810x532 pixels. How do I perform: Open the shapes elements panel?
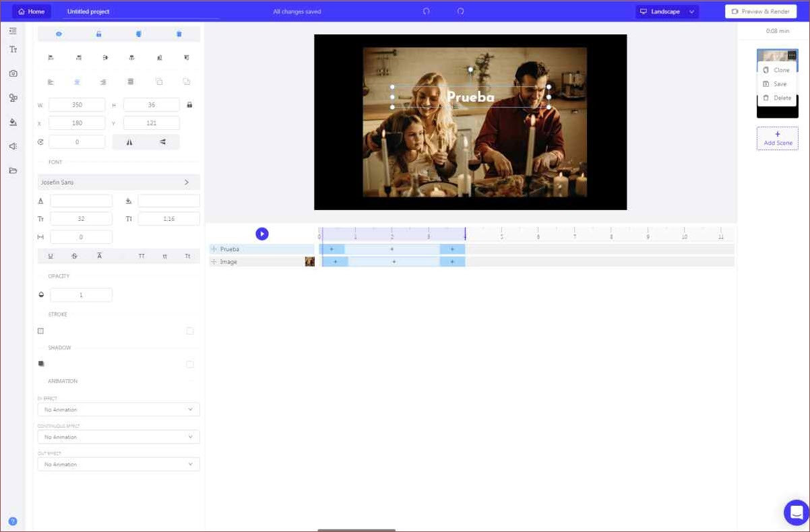pyautogui.click(x=13, y=98)
